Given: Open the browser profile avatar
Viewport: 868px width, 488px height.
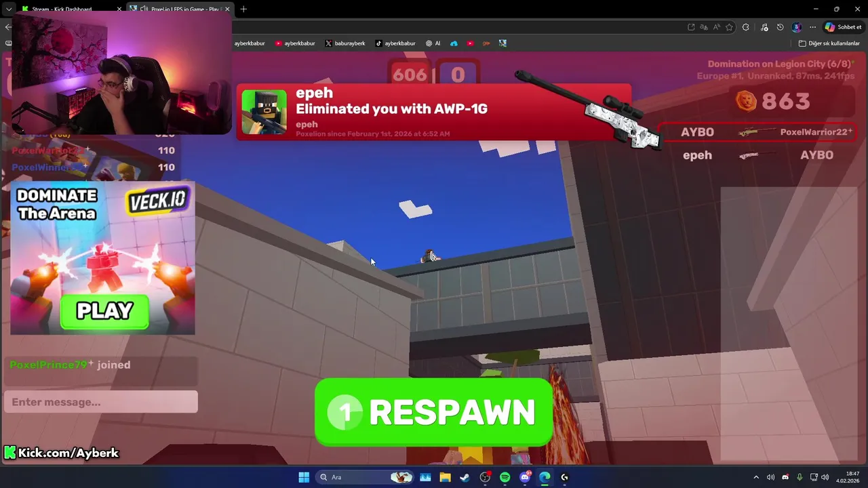Looking at the screenshot, I should 797,27.
